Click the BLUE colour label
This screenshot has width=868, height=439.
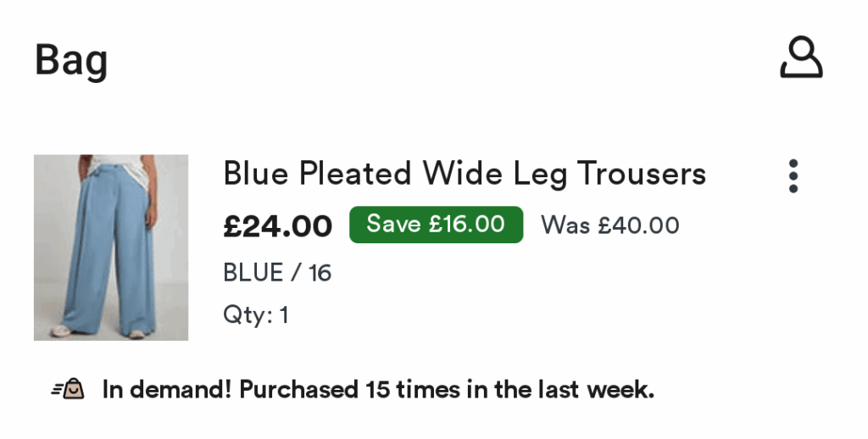coord(253,273)
